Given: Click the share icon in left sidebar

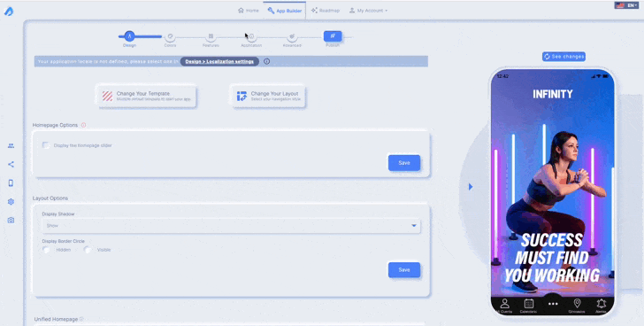Looking at the screenshot, I should click(11, 165).
